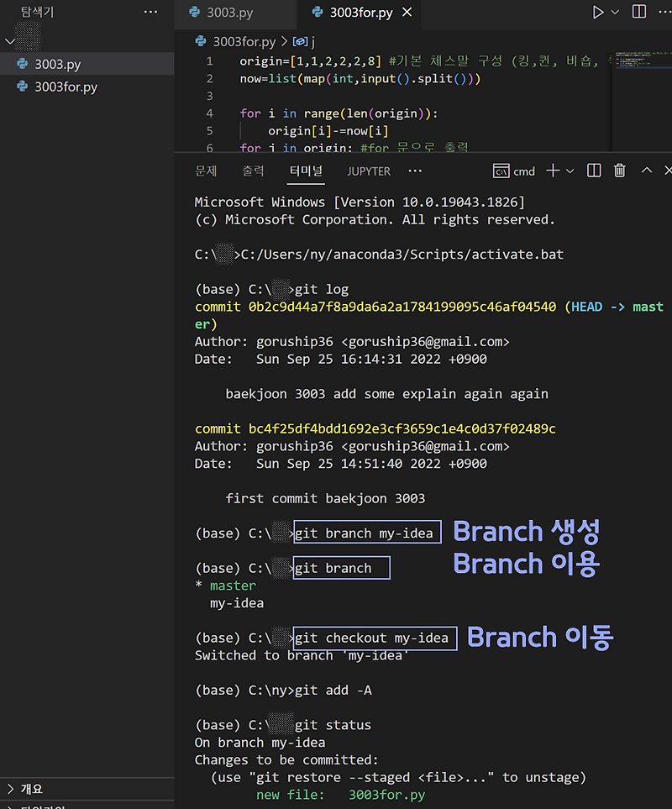
Task: Click the 'git log' command text
Action: click(322, 290)
